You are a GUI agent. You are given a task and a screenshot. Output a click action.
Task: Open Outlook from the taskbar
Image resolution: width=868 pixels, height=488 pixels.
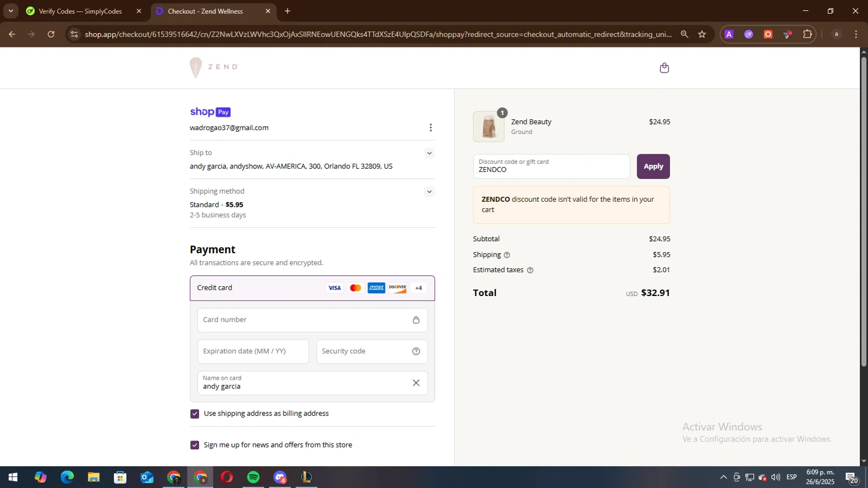(x=147, y=478)
